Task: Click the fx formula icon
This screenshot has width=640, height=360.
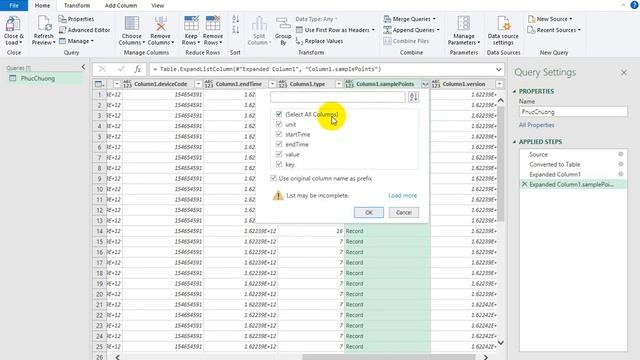Action: click(x=138, y=69)
